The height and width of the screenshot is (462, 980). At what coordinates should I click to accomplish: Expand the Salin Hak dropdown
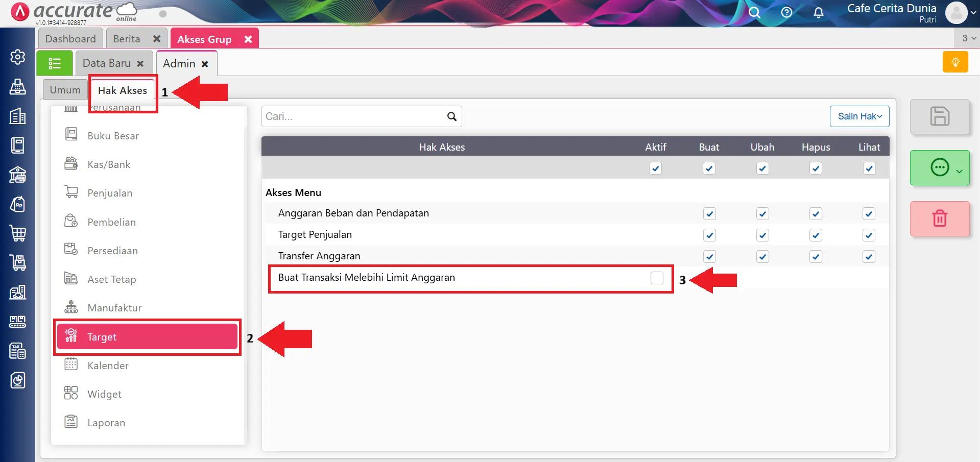(x=859, y=116)
